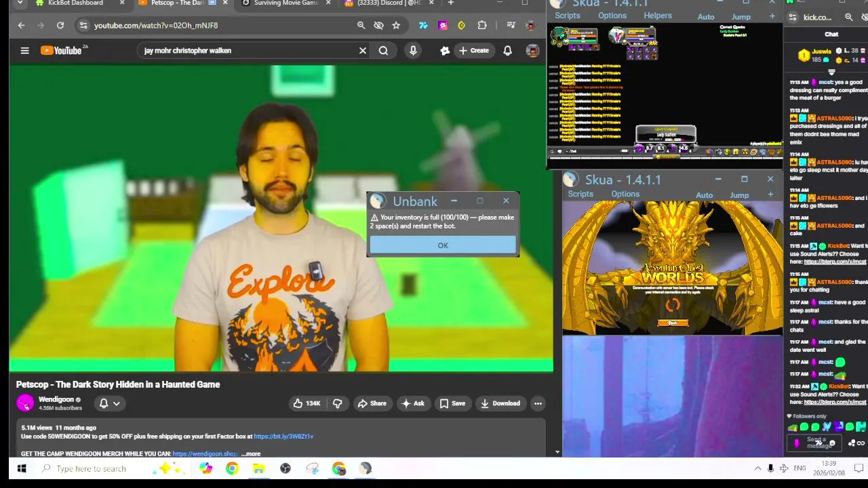Screen dimensions: 868x488
Task: Click the Ask button under the video
Action: click(x=413, y=403)
